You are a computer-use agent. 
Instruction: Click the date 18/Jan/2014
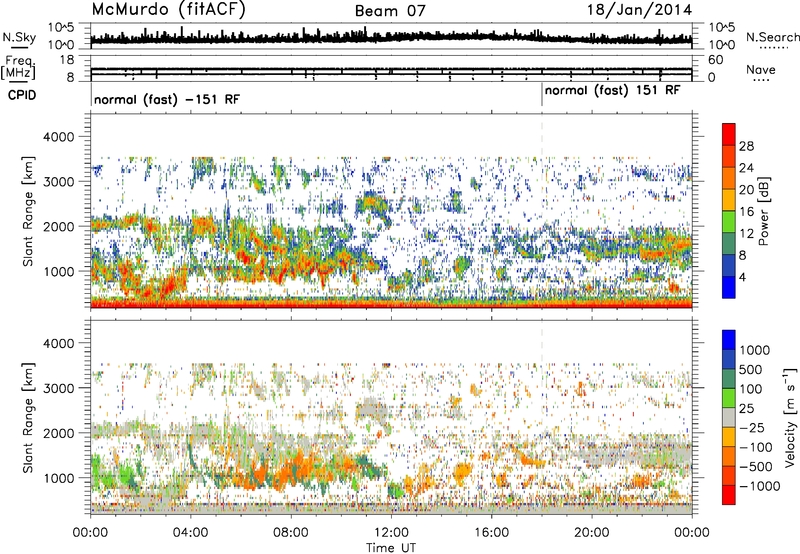(x=639, y=10)
